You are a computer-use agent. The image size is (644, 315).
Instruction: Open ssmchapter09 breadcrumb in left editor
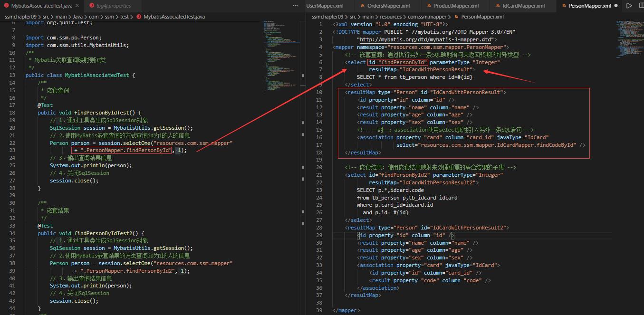pyautogui.click(x=19, y=17)
